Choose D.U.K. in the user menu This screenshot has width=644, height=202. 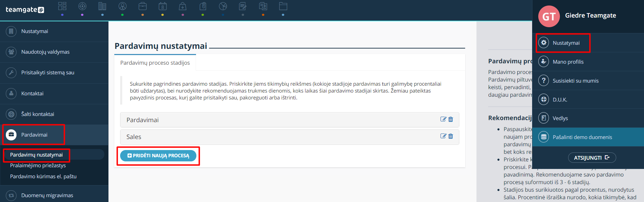point(588,99)
